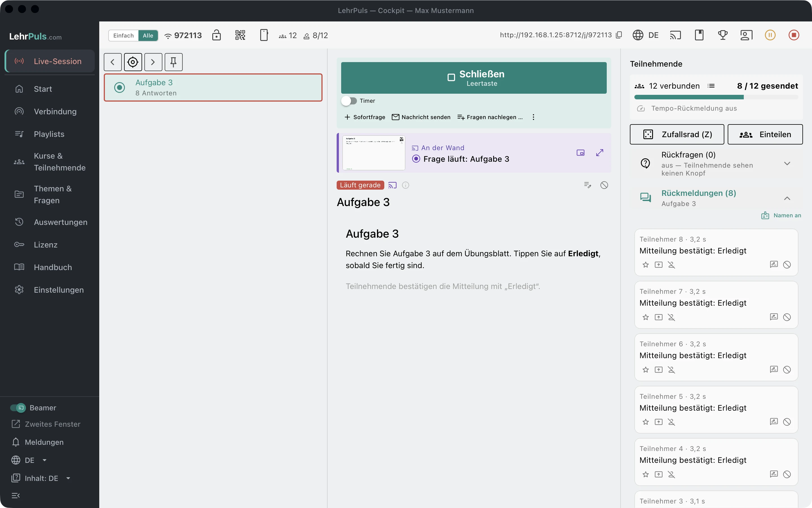Click picture-in-picture icon in An der Wand
The width and height of the screenshot is (812, 508).
[581, 153]
